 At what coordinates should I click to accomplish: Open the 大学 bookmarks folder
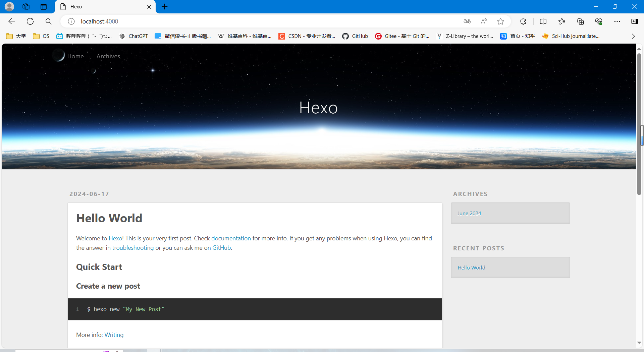[x=16, y=36]
